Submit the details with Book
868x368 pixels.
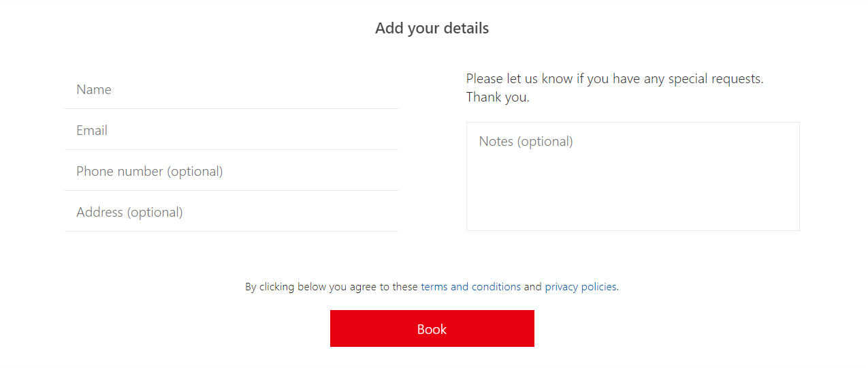tap(432, 328)
